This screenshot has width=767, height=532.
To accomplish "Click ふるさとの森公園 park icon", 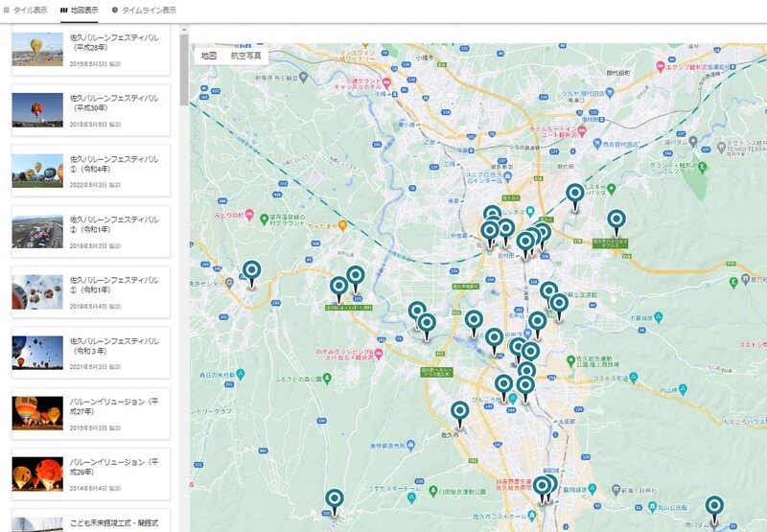I will [327, 378].
